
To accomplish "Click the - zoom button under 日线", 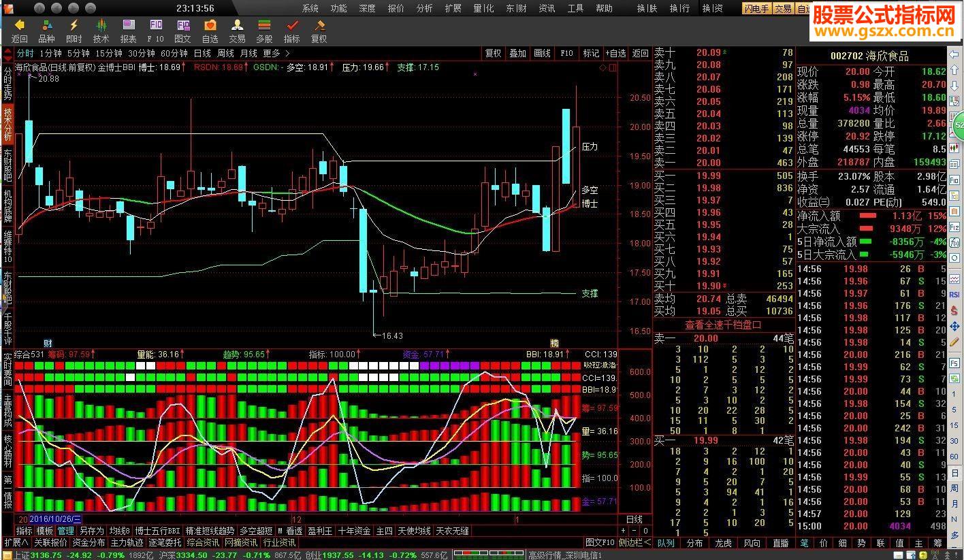I will pos(634,531).
